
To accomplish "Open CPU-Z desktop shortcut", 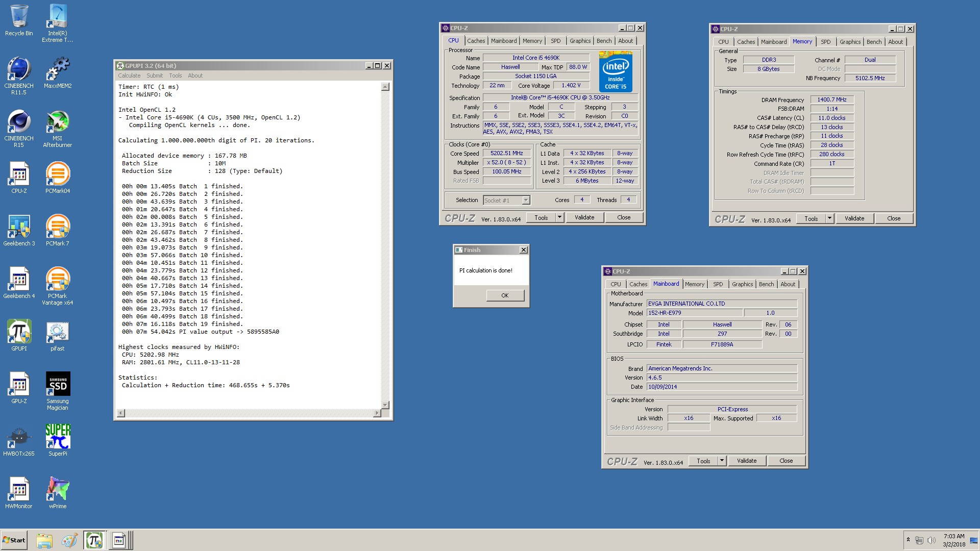I will click(19, 178).
